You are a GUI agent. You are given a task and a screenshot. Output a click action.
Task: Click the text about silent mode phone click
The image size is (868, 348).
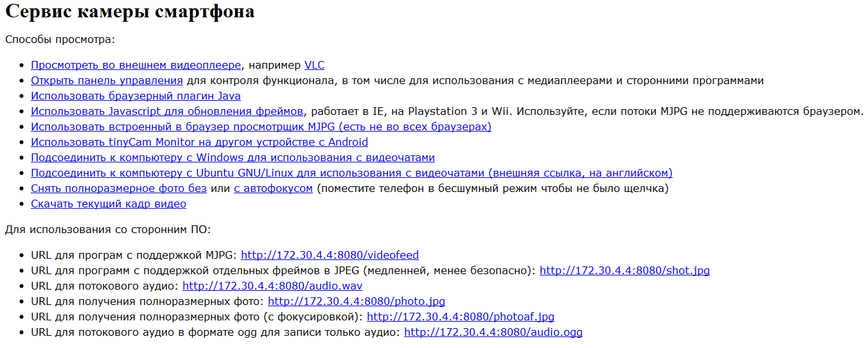492,188
